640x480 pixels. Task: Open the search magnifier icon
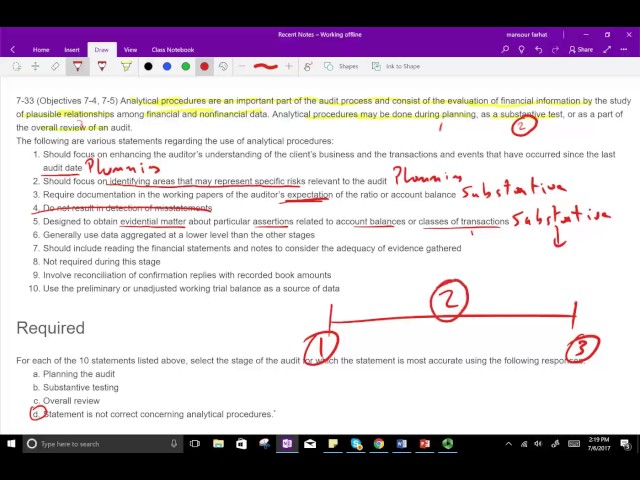click(x=505, y=49)
